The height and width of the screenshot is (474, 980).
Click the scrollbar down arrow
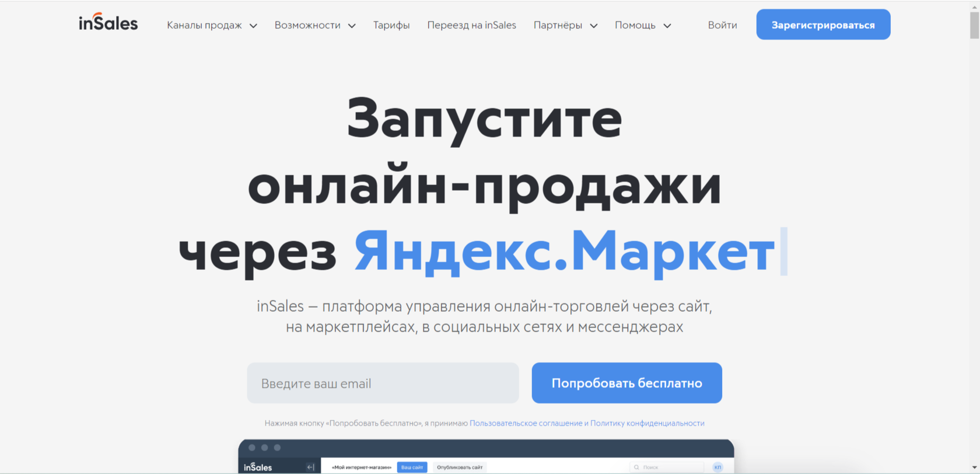tap(974, 468)
